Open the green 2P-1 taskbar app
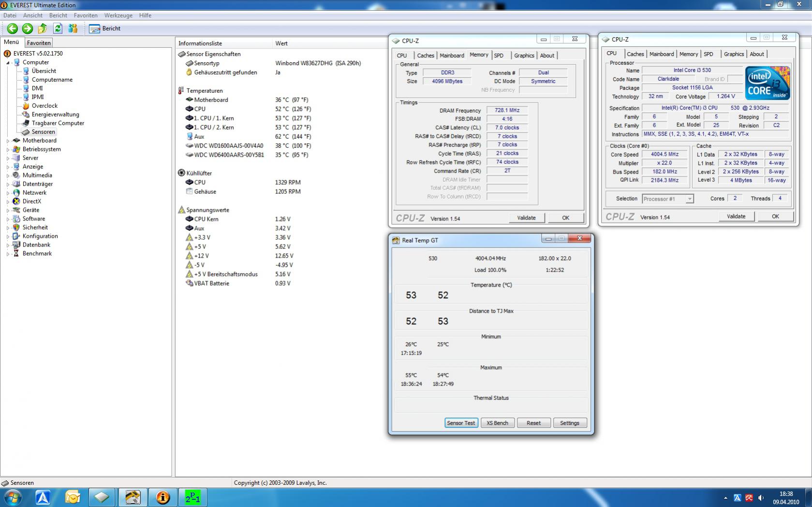The width and height of the screenshot is (812, 507). pos(192,497)
